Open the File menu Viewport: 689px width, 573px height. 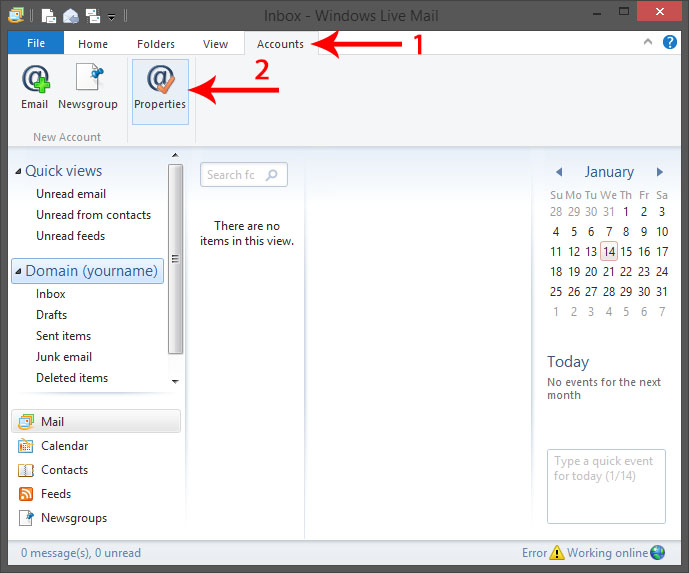(x=36, y=43)
